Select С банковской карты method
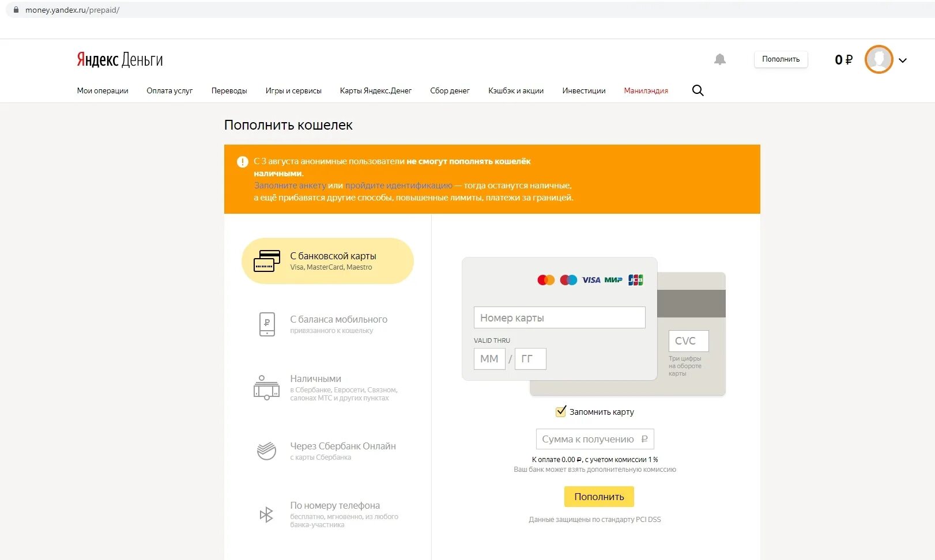The width and height of the screenshot is (935, 560). pyautogui.click(x=327, y=261)
